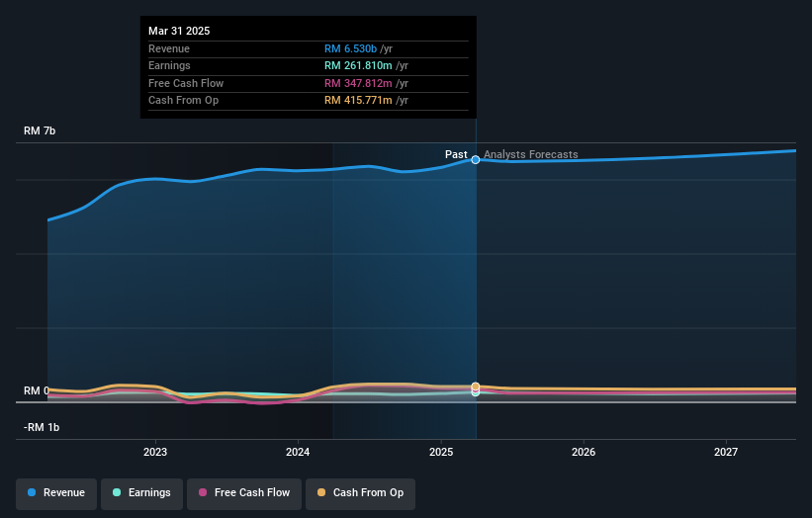The image size is (812, 518).
Task: Click the RM 7b y-axis label
Action: pyautogui.click(x=40, y=130)
